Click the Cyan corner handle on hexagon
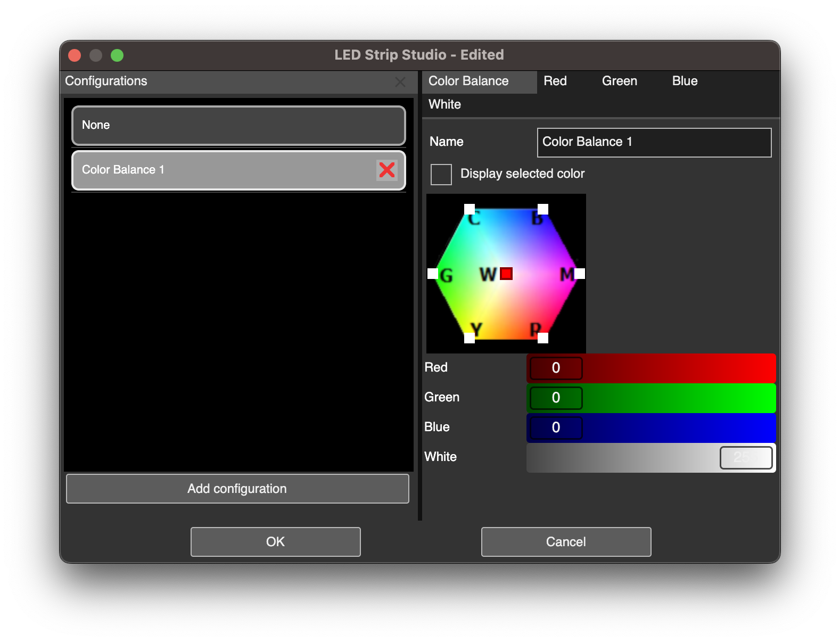The image size is (840, 642). 470,209
